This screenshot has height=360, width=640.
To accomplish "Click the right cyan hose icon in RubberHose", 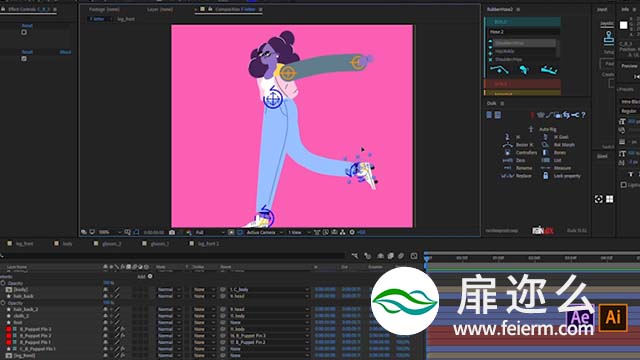I will (549, 70).
